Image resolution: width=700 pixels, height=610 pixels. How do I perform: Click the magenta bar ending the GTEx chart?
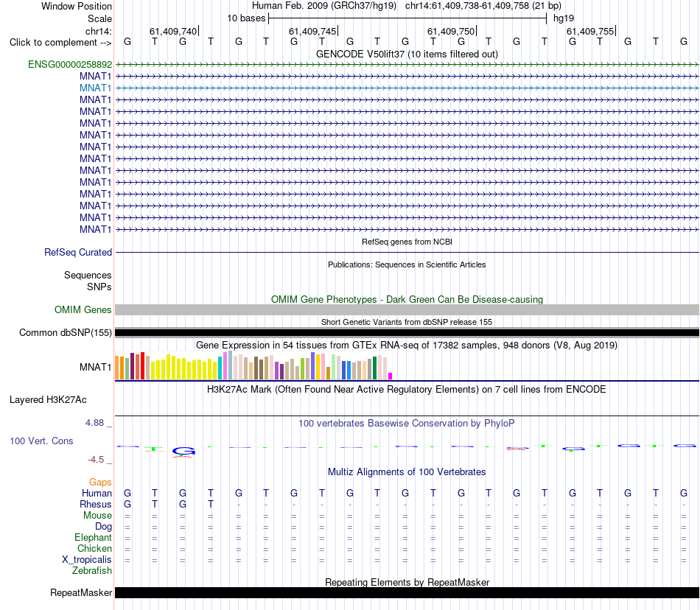391,376
